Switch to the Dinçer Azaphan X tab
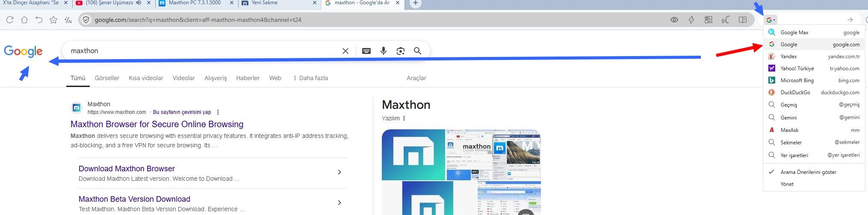 (x=31, y=3)
